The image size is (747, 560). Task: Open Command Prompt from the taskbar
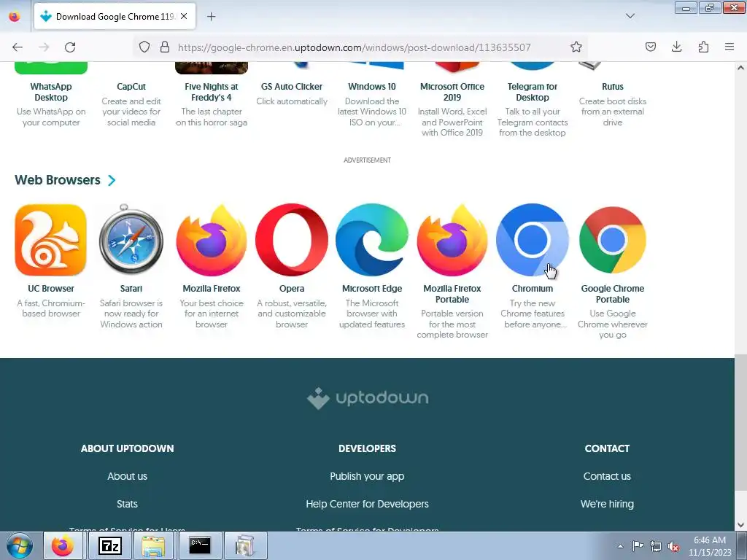click(x=200, y=545)
